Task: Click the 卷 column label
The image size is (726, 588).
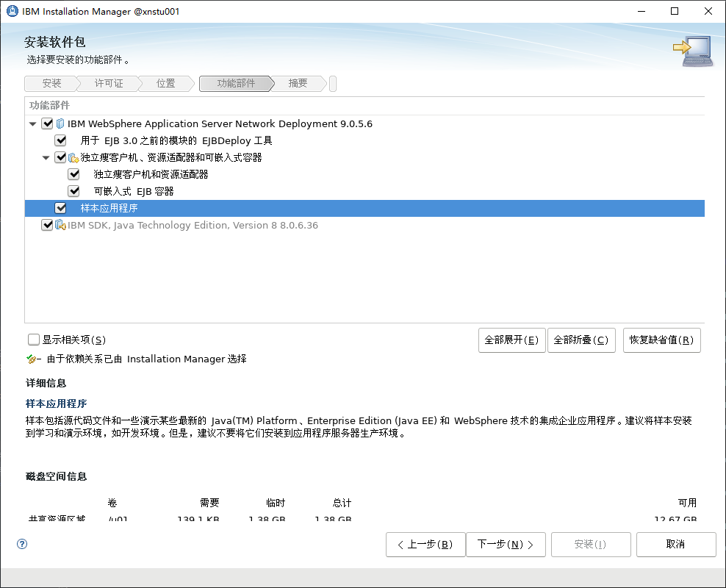Action: pos(112,503)
